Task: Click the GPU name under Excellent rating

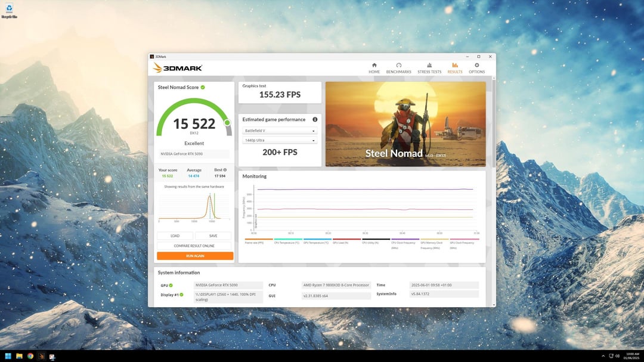Action: pos(194,154)
